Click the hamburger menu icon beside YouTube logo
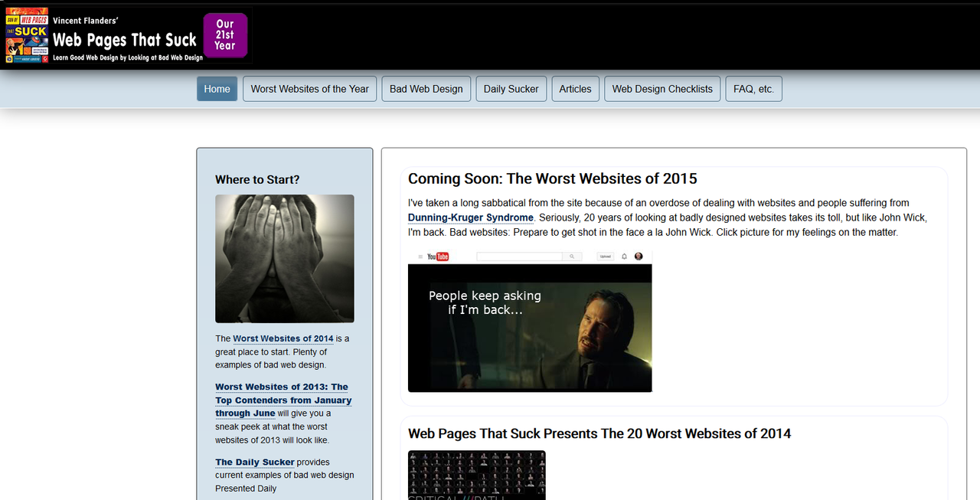The height and width of the screenshot is (500, 980). 420,257
